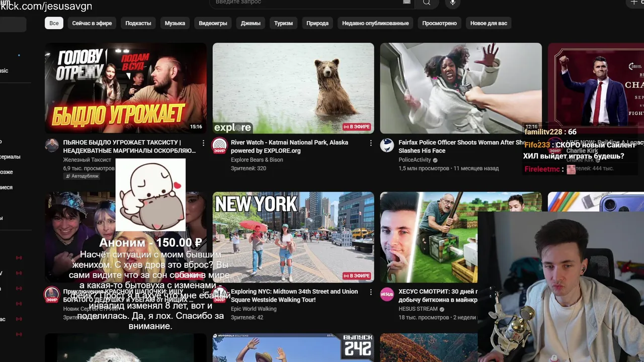The height and width of the screenshot is (362, 644).
Task: Select the "Все" filter chip
Action: (x=54, y=23)
